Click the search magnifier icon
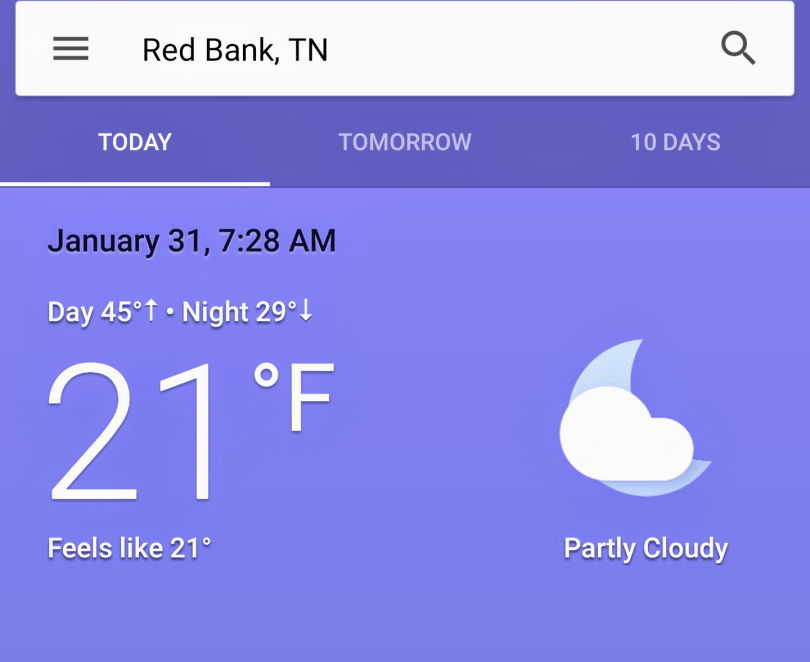 coord(738,48)
